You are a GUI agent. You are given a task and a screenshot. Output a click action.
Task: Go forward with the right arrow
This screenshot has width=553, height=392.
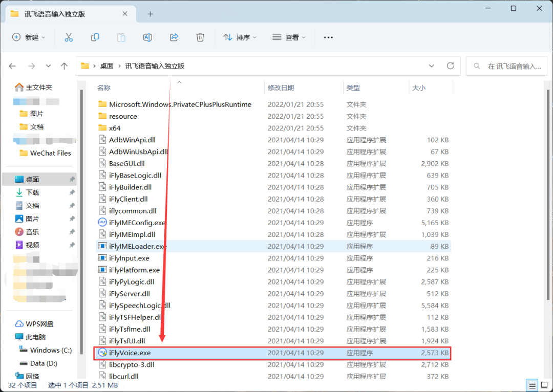pos(31,66)
